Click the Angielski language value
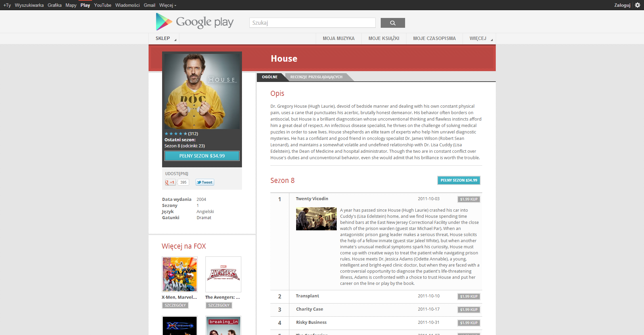This screenshot has height=335, width=644. [205, 212]
